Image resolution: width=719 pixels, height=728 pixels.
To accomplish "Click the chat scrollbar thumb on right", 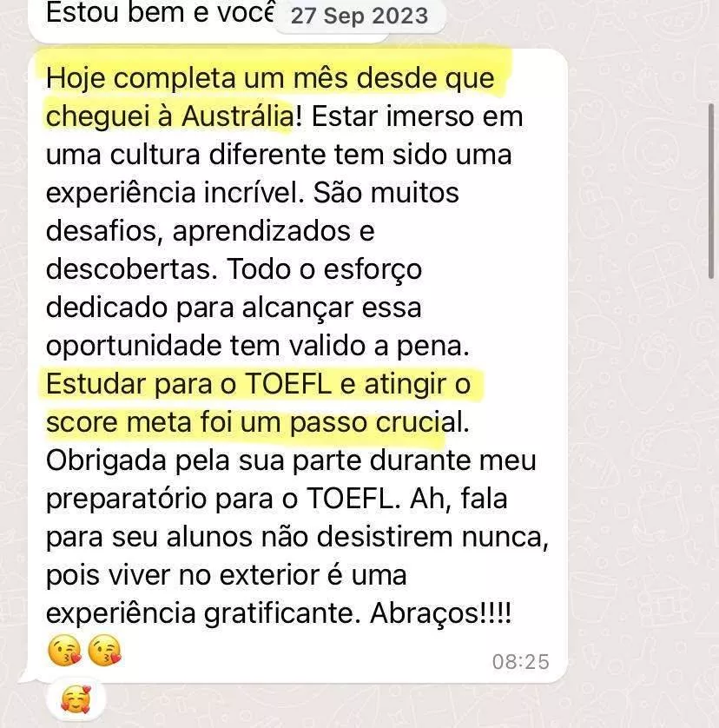I will (x=711, y=191).
